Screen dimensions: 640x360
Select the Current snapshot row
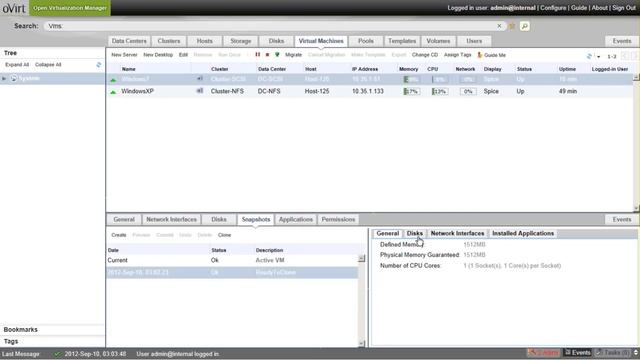232,260
